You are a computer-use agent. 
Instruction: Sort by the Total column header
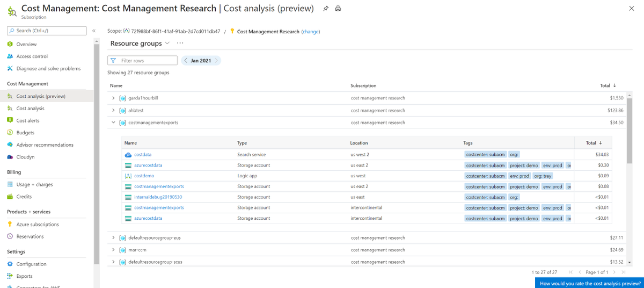(608, 85)
